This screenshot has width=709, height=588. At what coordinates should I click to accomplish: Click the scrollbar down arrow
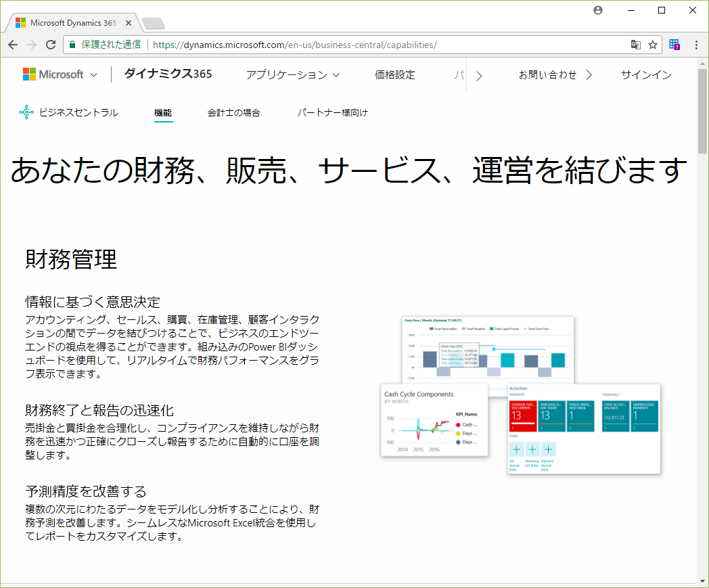pos(702,582)
